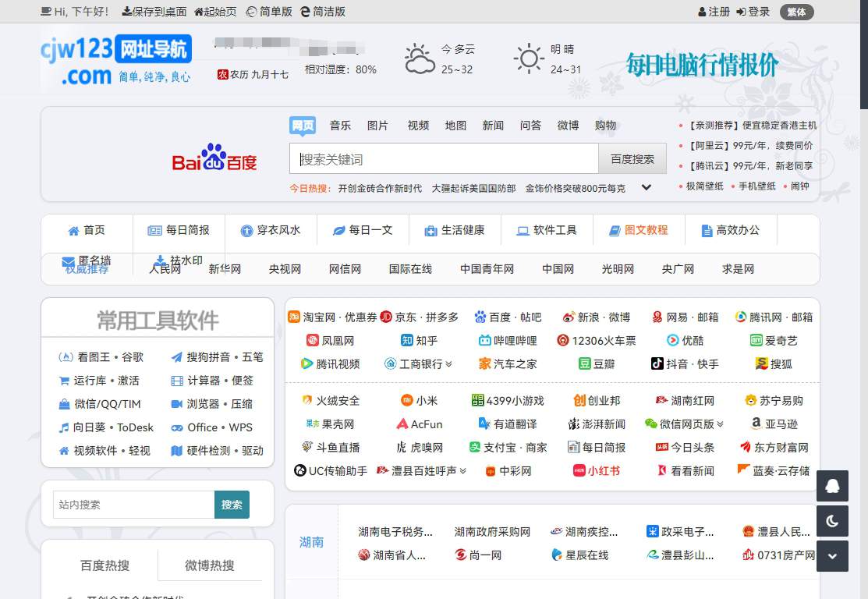Click the 京东 icon
The image size is (868, 599).
pyautogui.click(x=386, y=317)
